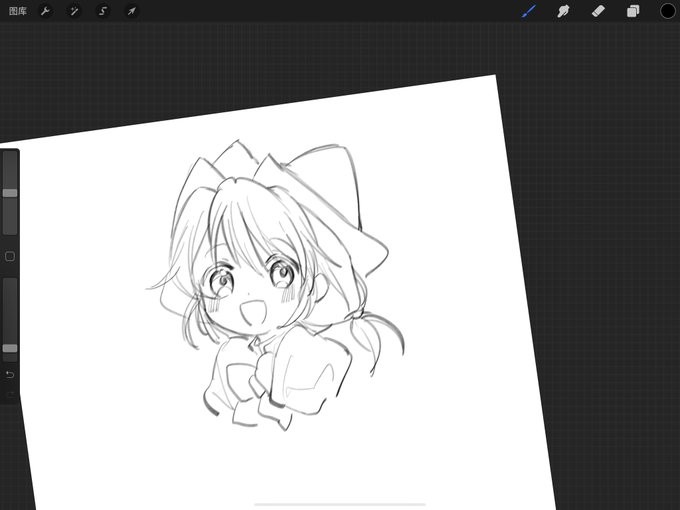The height and width of the screenshot is (510, 680).
Task: Select the Eraser tool
Action: [x=598, y=11]
